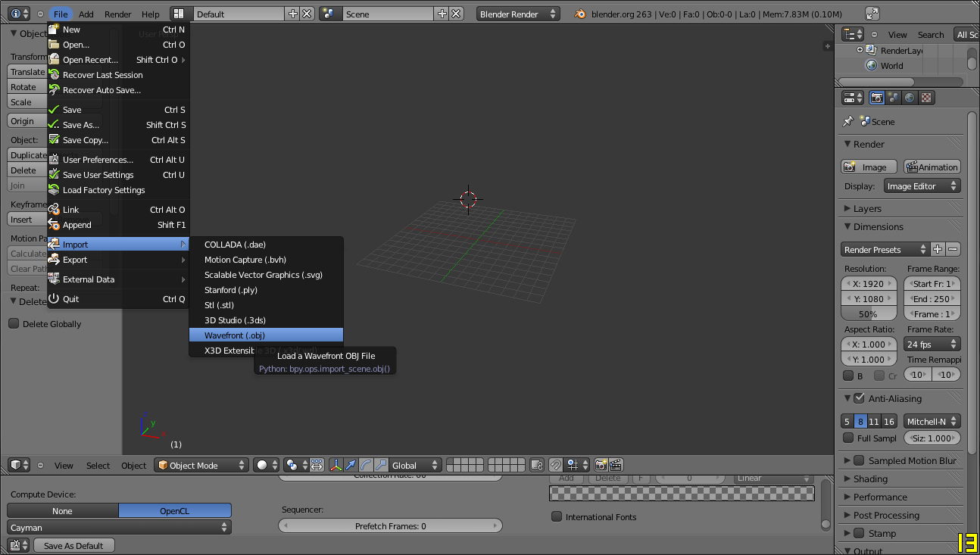The height and width of the screenshot is (555, 980).
Task: Open the Render Presets dropdown
Action: (x=885, y=249)
